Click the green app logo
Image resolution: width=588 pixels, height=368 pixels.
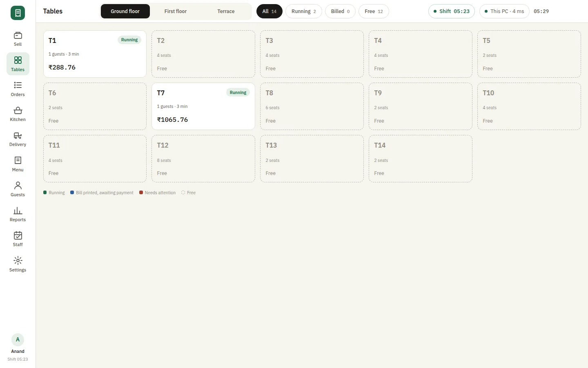pyautogui.click(x=18, y=13)
